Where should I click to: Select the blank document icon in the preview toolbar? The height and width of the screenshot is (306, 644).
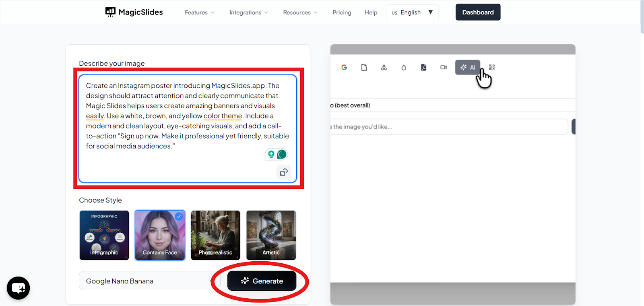(364, 67)
